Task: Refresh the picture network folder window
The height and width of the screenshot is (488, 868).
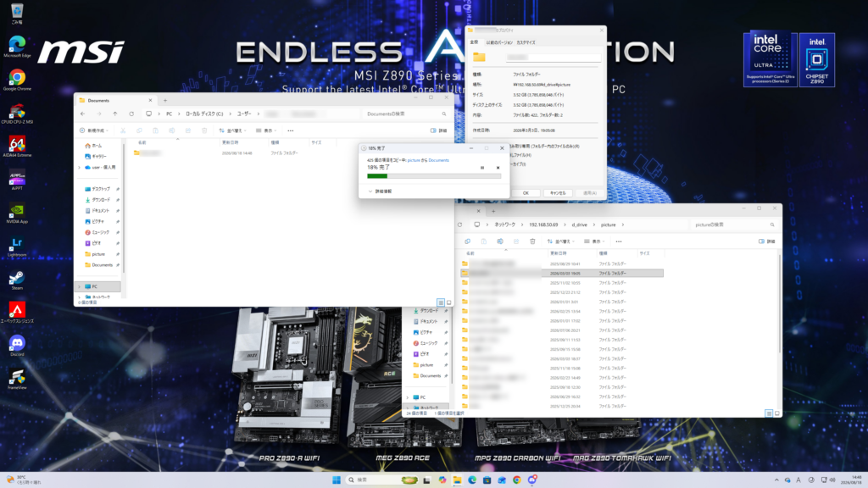Action: click(x=459, y=225)
